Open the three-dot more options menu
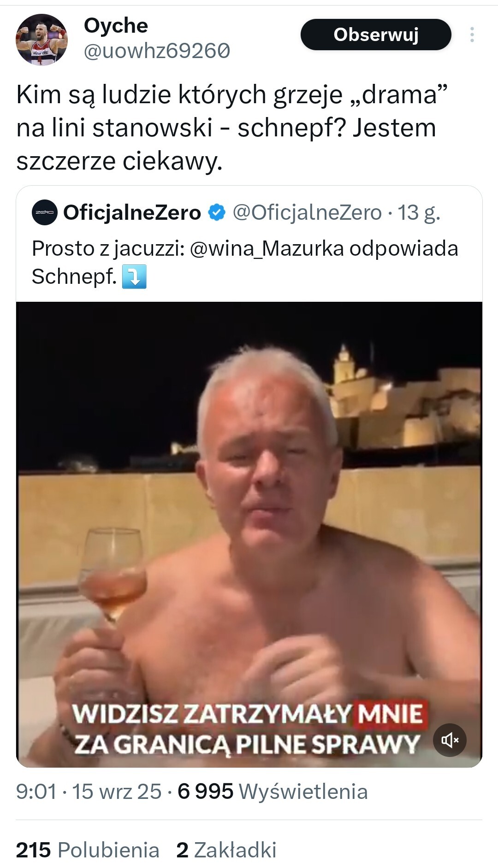Viewport: 498px width, 868px height. coord(472,35)
